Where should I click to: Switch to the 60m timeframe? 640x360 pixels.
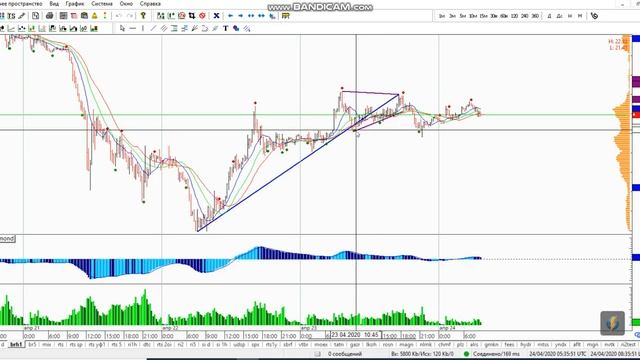504,16
